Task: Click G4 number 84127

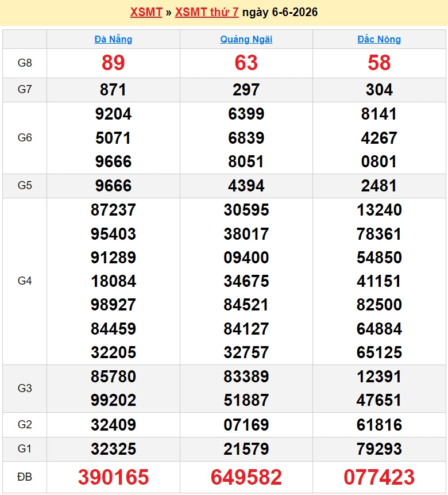Action: [246, 329]
